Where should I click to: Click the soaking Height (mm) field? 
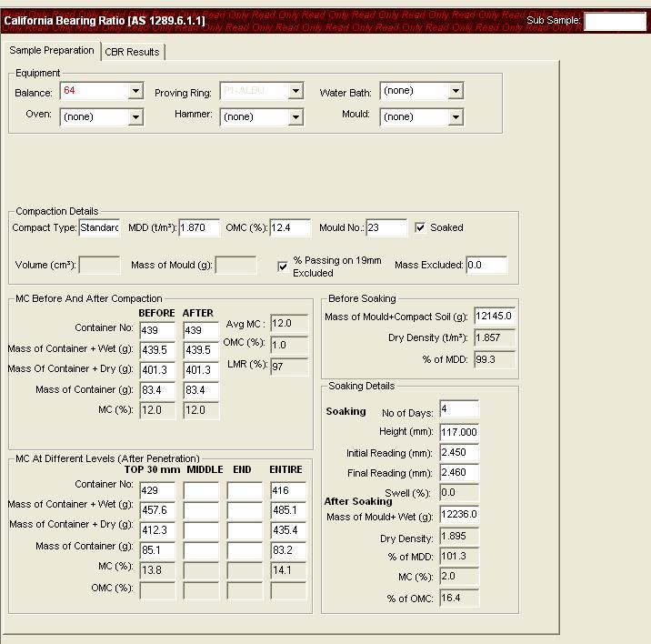[x=458, y=432]
